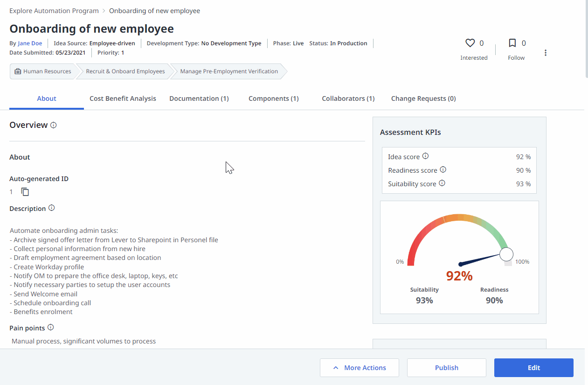Click info icon next to Overview
The height and width of the screenshot is (385, 588).
[x=54, y=125]
